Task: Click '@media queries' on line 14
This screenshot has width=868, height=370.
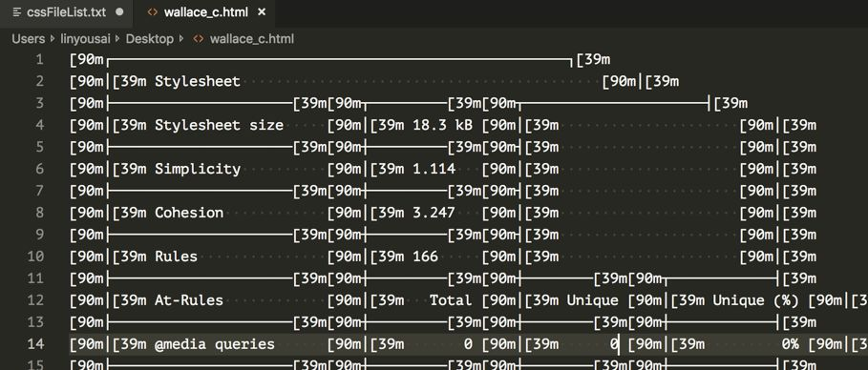Action: coord(215,344)
